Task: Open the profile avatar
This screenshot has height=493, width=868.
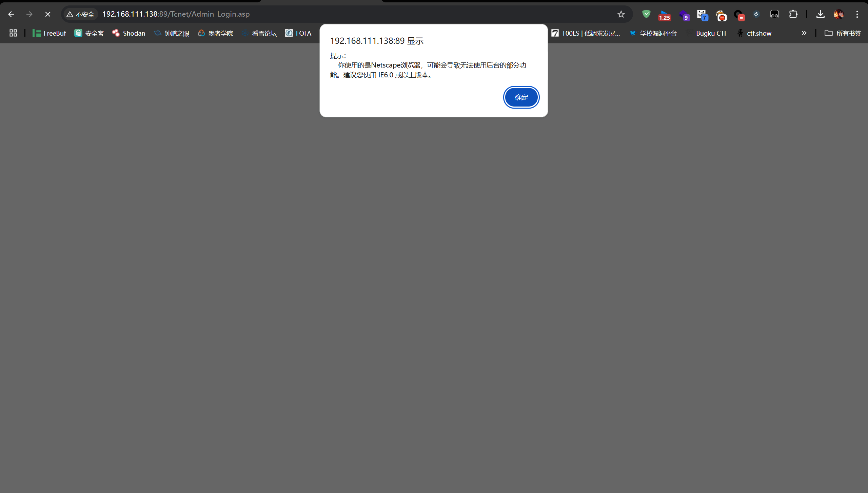Action: [x=839, y=14]
